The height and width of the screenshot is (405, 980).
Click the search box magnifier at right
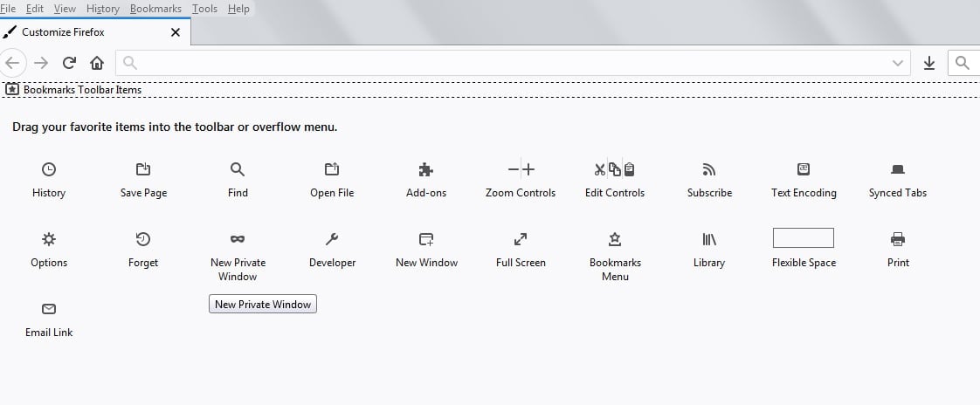coord(963,63)
